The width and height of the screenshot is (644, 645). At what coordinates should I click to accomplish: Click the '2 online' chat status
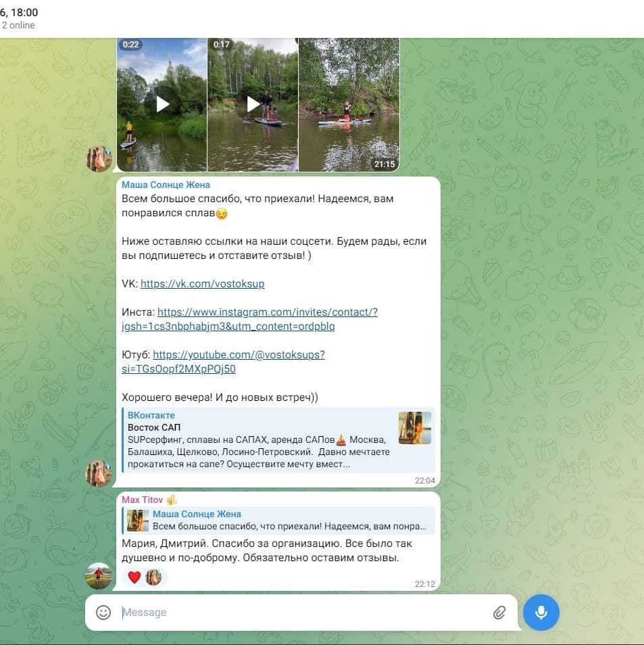pos(18,25)
